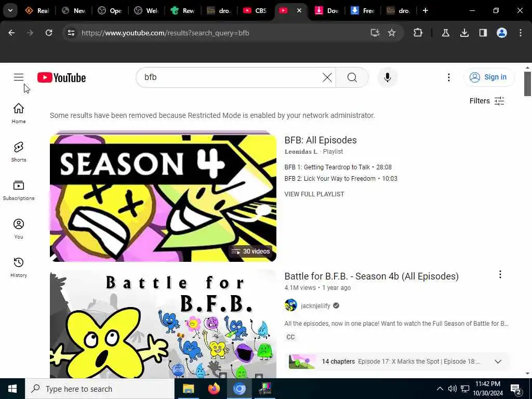Click the page vertical scrollbar thumb
Screen dimensions: 532x399
(527, 84)
